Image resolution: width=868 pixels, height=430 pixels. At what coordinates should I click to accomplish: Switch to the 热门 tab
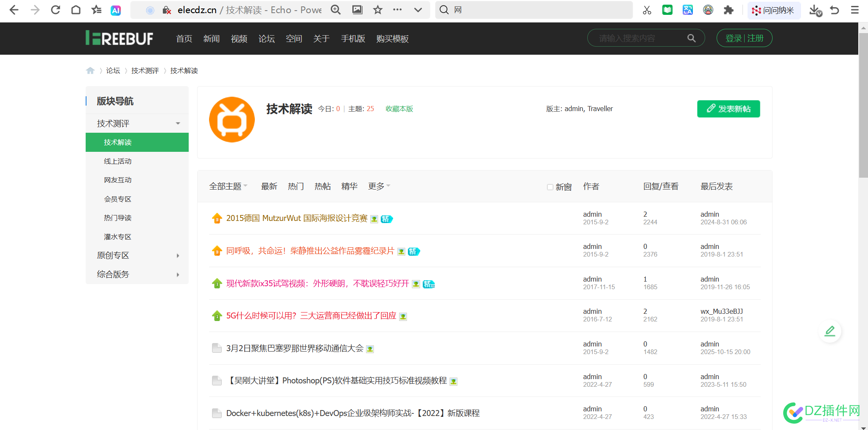click(296, 186)
